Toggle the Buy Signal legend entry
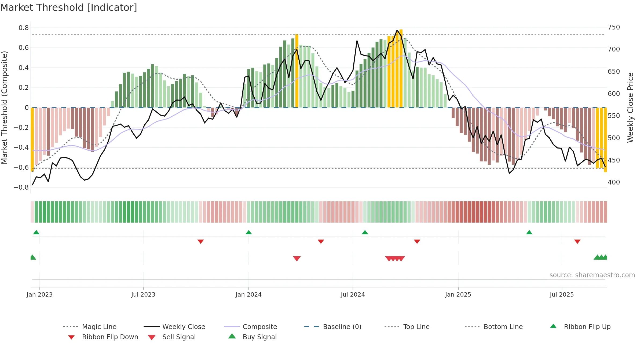644x362 pixels. pyautogui.click(x=252, y=337)
